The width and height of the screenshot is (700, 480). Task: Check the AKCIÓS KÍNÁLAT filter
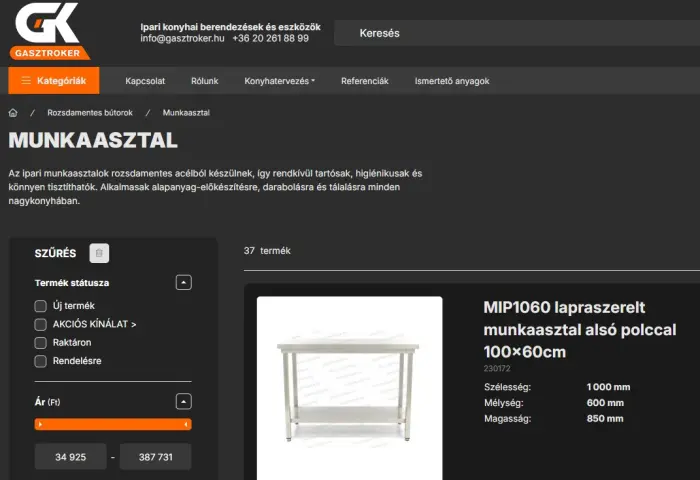[41, 324]
